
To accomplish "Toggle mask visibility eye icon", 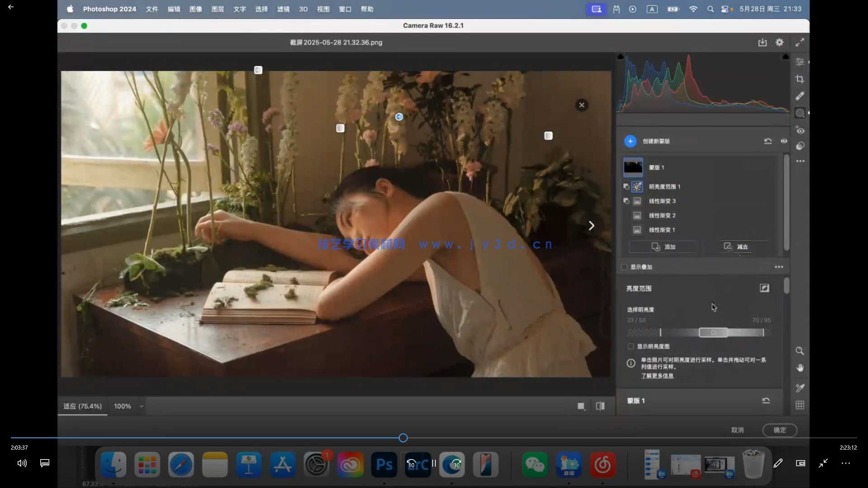I will (x=784, y=141).
